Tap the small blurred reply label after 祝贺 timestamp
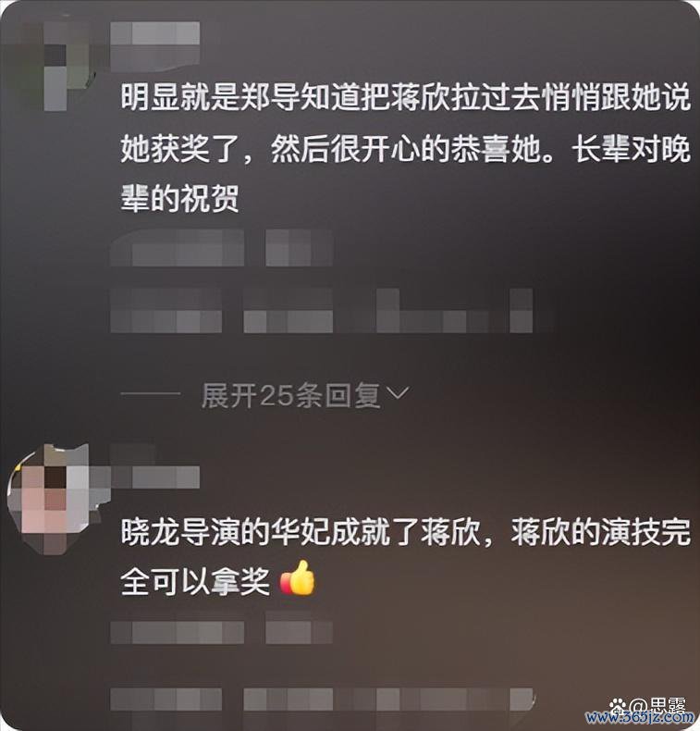This screenshot has height=731, width=700. (x=299, y=248)
